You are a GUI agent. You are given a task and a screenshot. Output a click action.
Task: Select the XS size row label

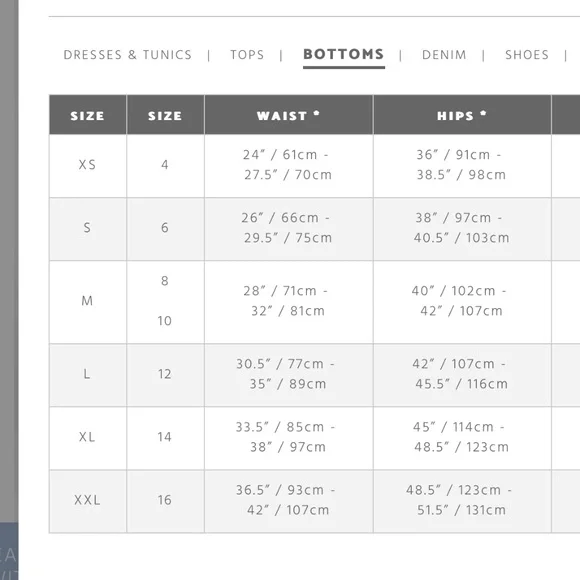pyautogui.click(x=88, y=165)
